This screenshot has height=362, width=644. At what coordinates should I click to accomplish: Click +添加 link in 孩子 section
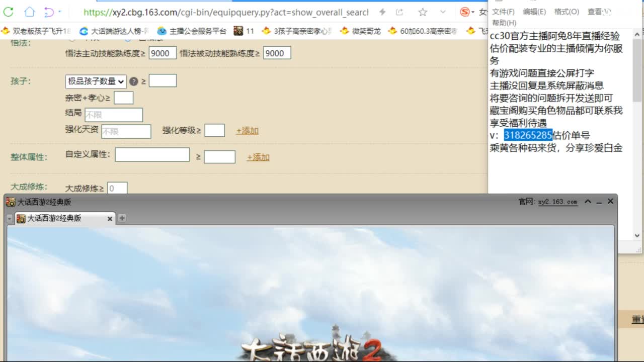tap(247, 131)
